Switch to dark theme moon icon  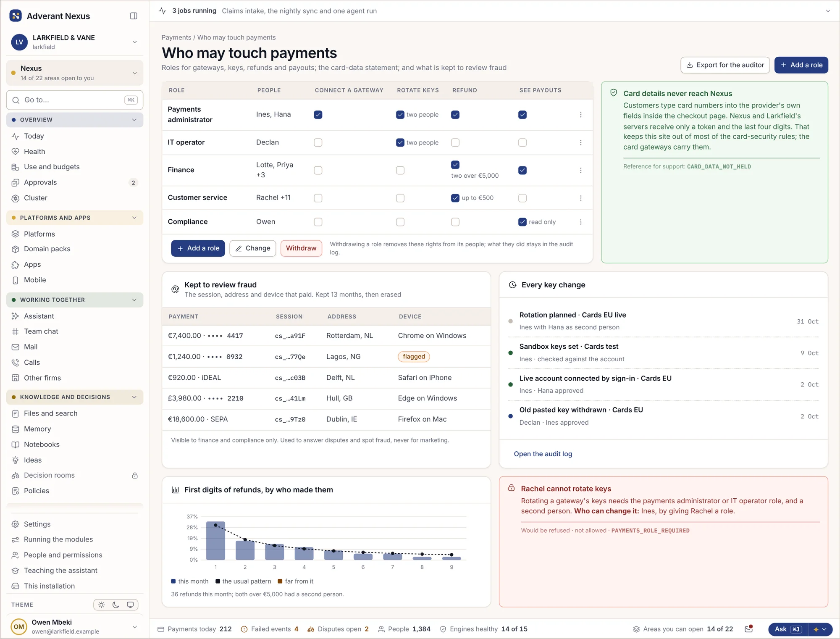click(x=116, y=605)
